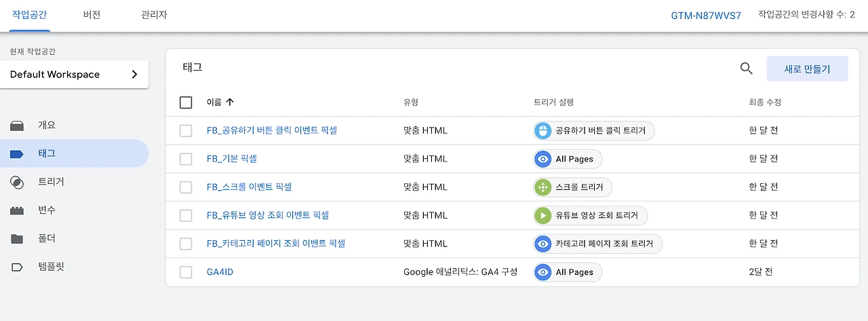The image size is (868, 321).
Task: Click the 개요 overview icon in sidebar
Action: coord(17,126)
